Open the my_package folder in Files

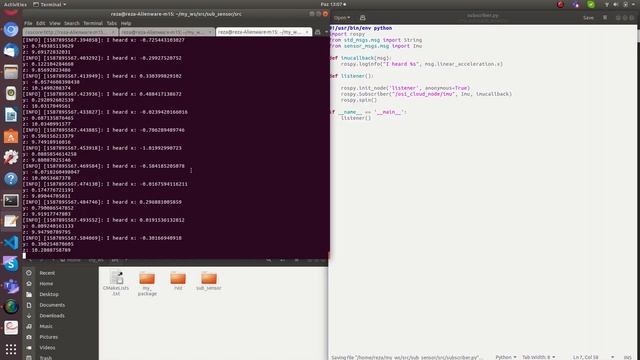147,282
